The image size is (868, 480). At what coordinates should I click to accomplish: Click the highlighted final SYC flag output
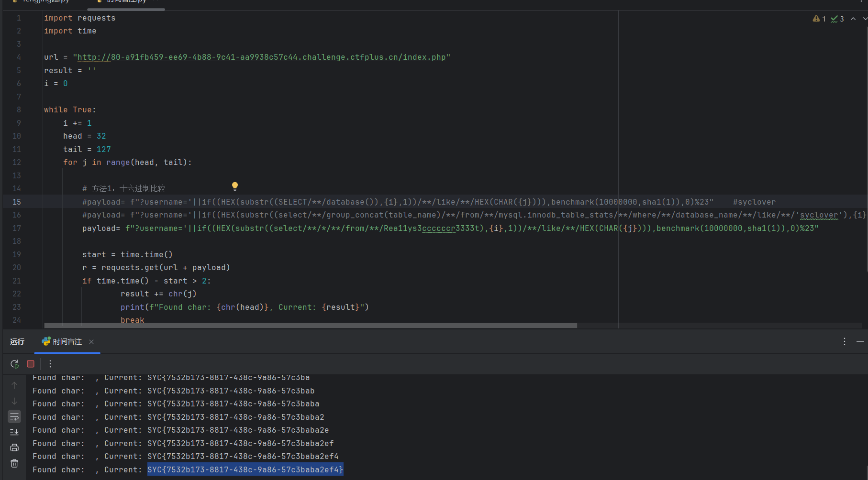245,469
